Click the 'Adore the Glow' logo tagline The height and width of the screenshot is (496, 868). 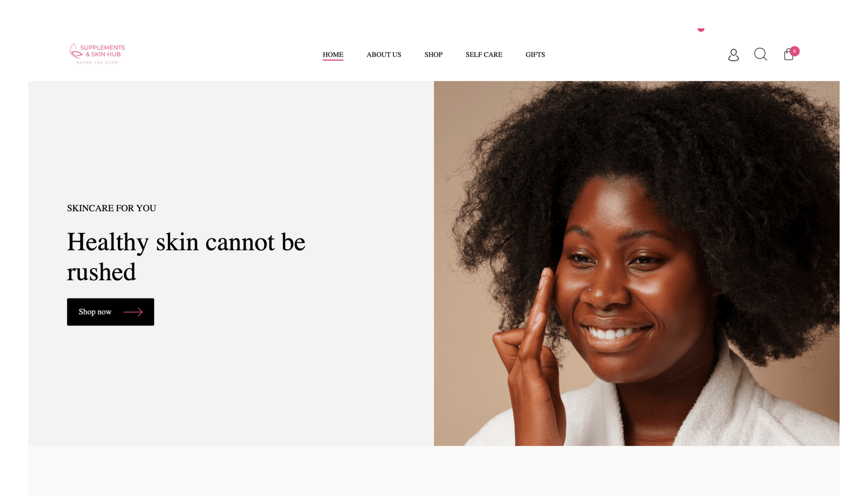tap(97, 62)
